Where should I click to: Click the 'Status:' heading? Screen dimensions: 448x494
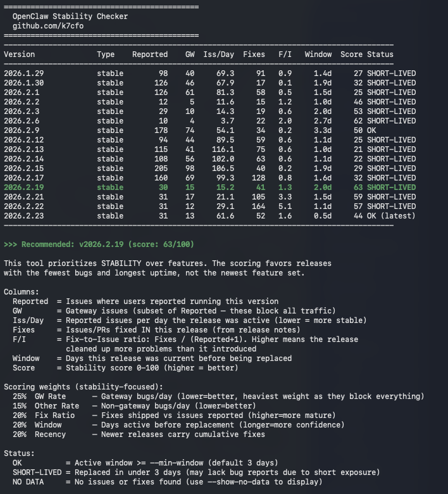19,453
